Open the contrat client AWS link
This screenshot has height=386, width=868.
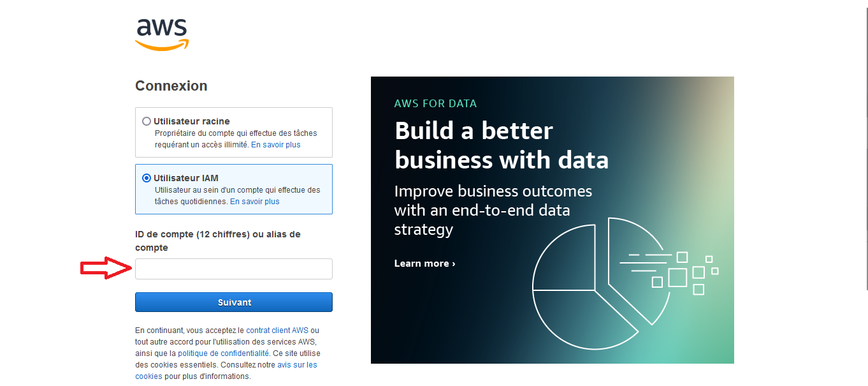pyautogui.click(x=277, y=330)
